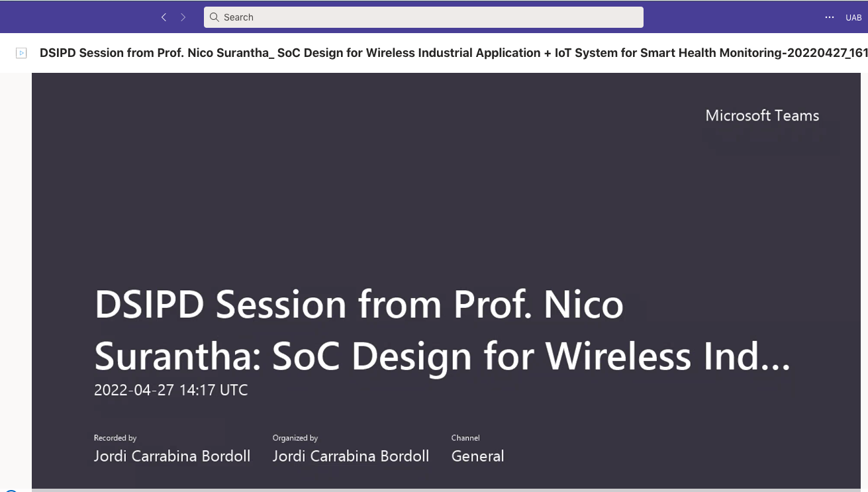Click Jordi Carrabina Bordoll under Recorded by
This screenshot has height=492, width=868.
click(x=172, y=456)
